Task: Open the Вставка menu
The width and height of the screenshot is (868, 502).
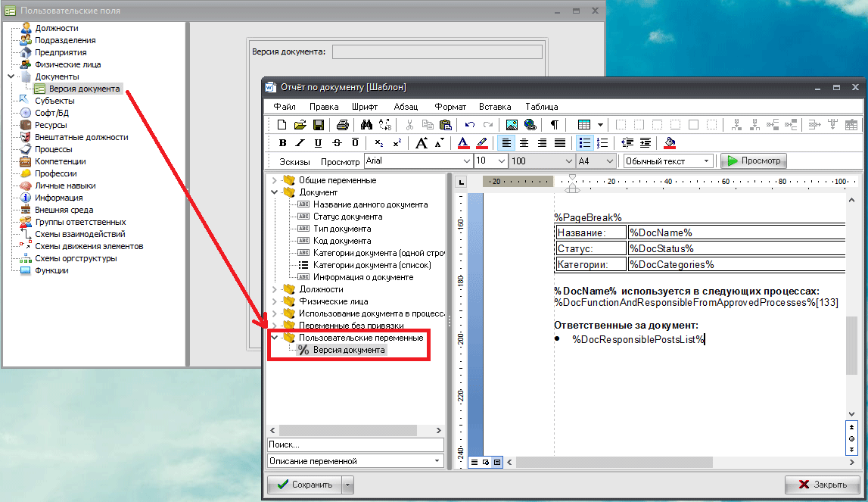Action: (x=495, y=107)
